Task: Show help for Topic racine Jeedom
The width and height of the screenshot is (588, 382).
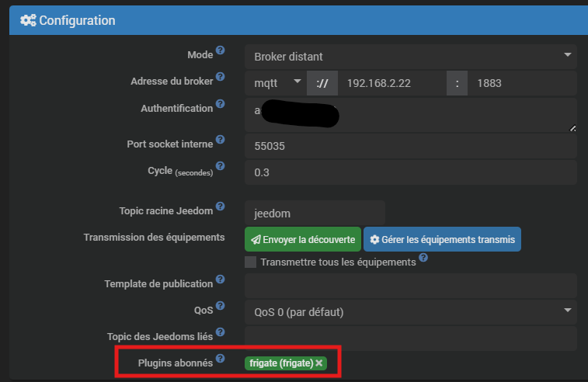Action: pyautogui.click(x=220, y=207)
